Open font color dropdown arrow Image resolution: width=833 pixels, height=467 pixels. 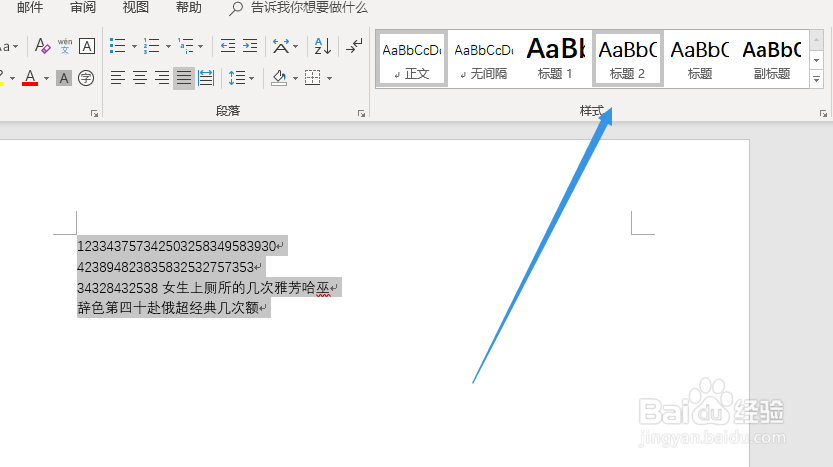[46, 79]
